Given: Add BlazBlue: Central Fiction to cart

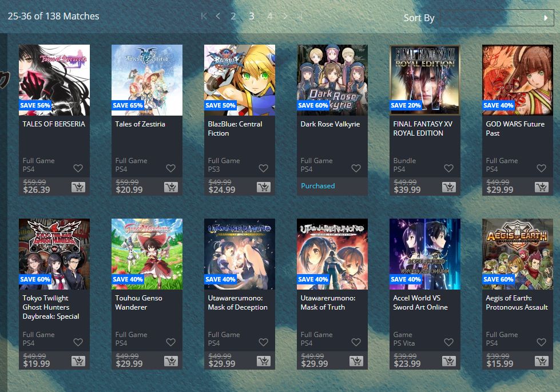Looking at the screenshot, I should pos(264,187).
